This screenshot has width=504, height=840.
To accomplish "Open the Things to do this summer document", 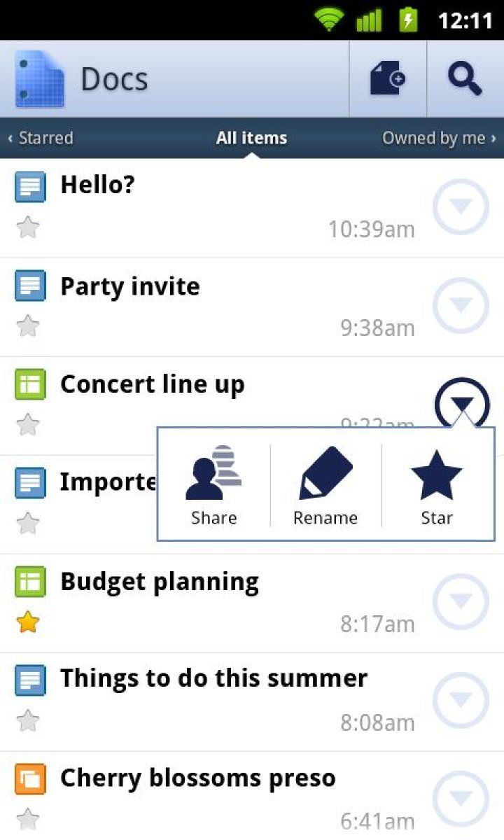I will pyautogui.click(x=213, y=678).
